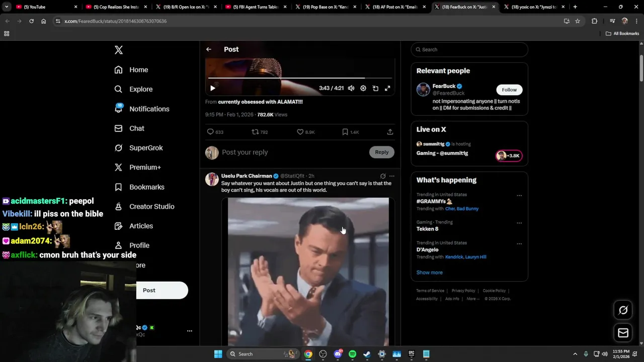The image size is (644, 362).
Task: Switch to Cop Realizes She Insta tab
Action: coord(116,7)
